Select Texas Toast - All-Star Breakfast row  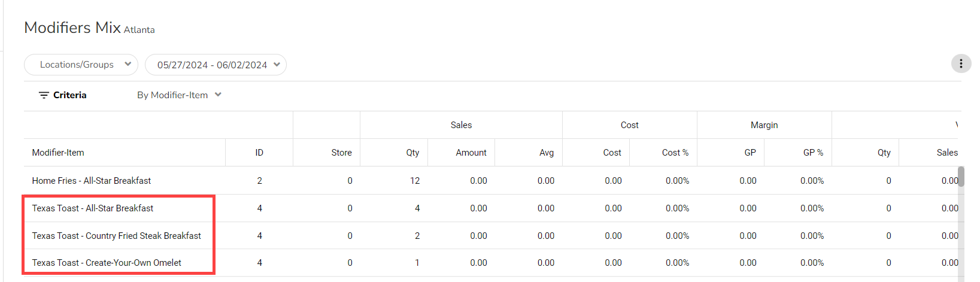point(93,208)
